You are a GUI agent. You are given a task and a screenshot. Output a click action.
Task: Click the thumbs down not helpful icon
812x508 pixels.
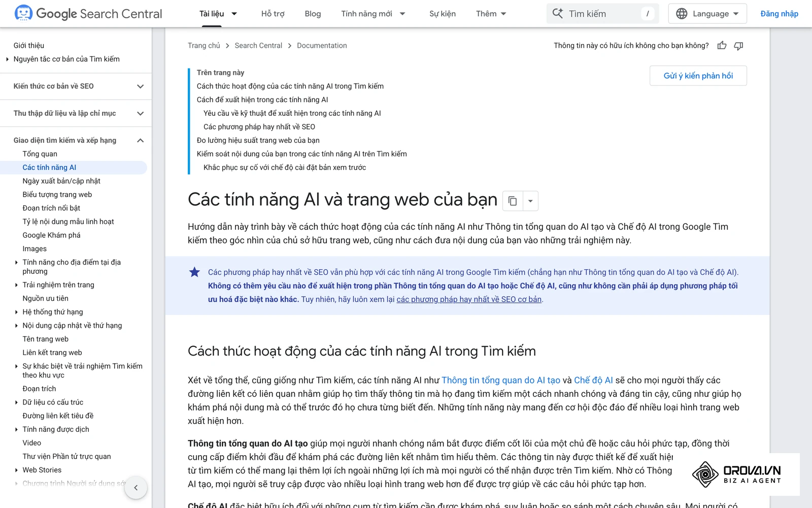[x=738, y=46]
